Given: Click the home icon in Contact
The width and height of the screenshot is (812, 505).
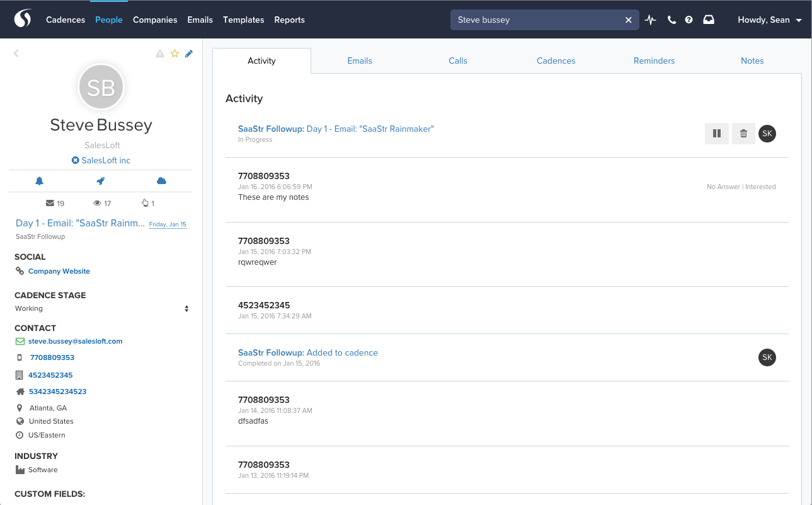Looking at the screenshot, I should click(20, 392).
